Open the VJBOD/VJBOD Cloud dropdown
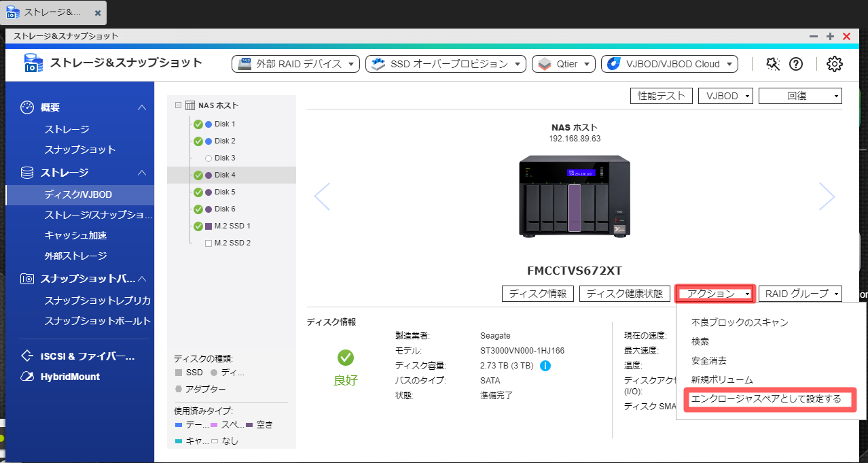868x463 pixels. [670, 64]
